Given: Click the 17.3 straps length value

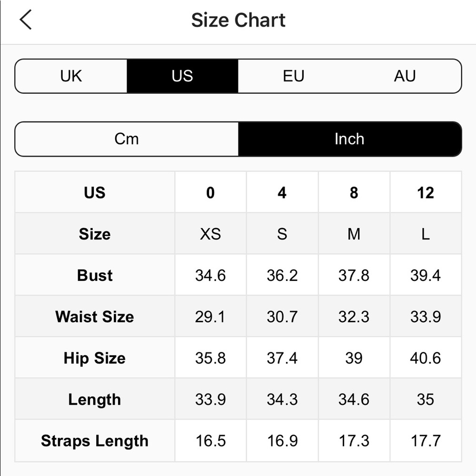Looking at the screenshot, I should (x=354, y=441).
